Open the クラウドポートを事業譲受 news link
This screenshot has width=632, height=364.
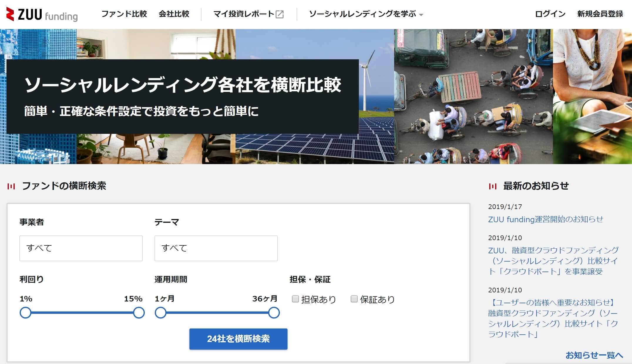click(553, 261)
